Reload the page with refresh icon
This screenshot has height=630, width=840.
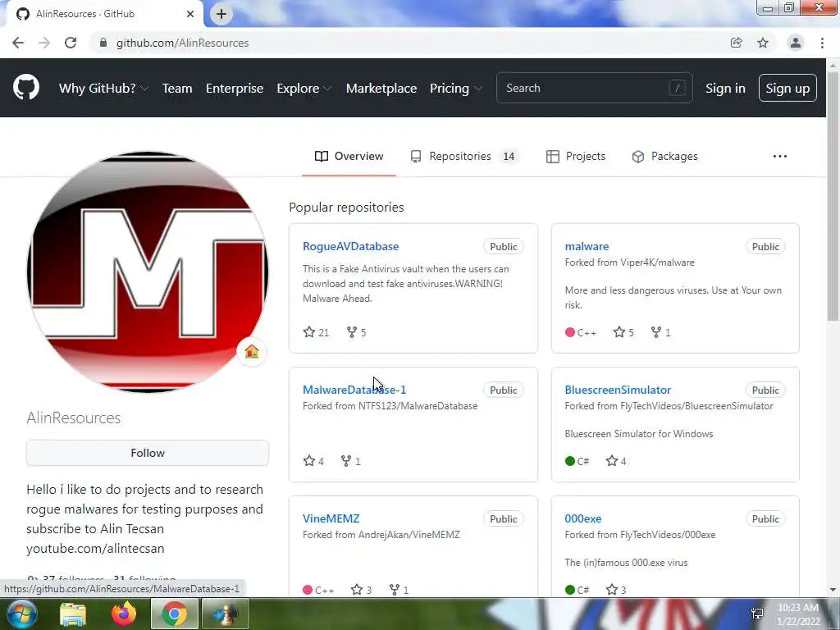click(x=71, y=43)
